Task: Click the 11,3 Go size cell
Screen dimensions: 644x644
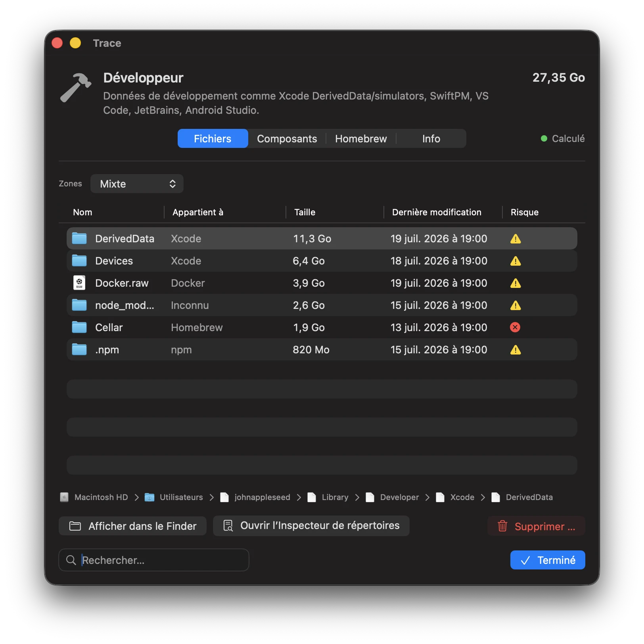Action: point(312,238)
